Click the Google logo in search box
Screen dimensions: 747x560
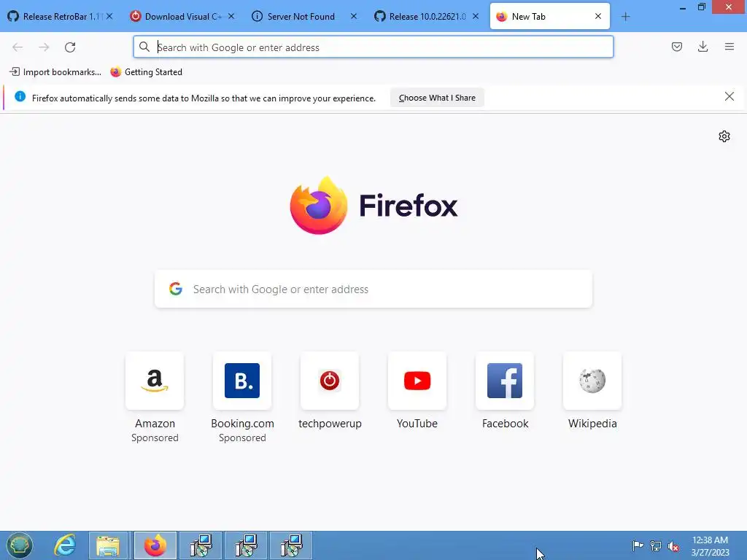(x=176, y=289)
